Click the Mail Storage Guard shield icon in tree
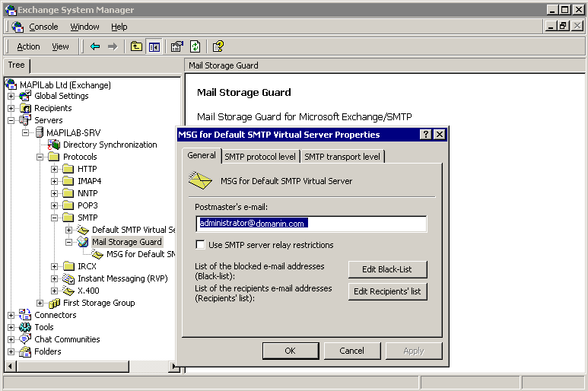Viewport: 588px width, 391px height. (x=83, y=242)
